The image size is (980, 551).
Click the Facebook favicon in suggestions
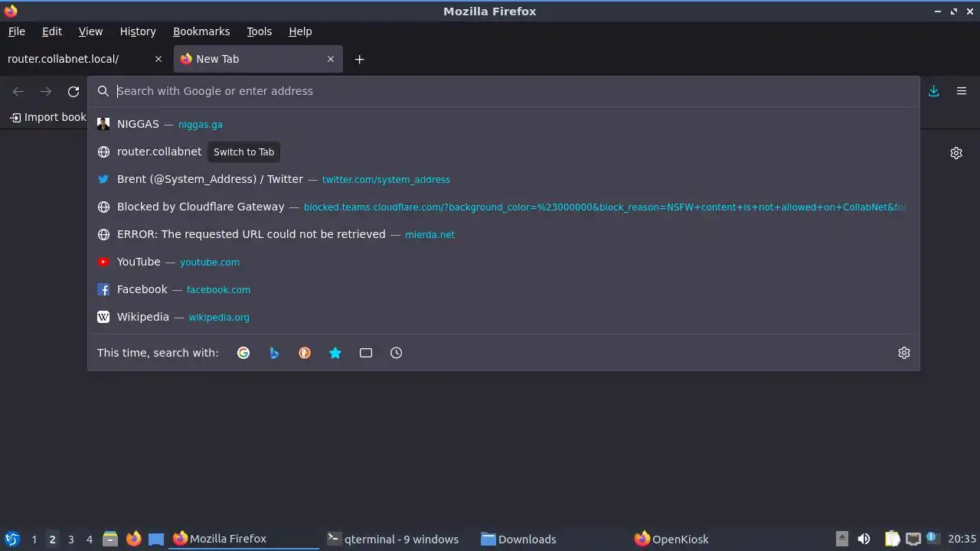(x=103, y=289)
